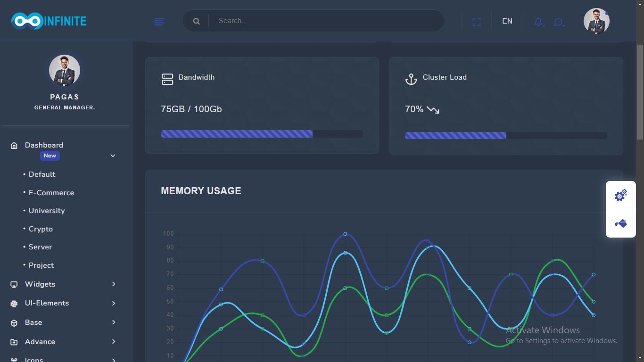This screenshot has width=644, height=362.
Task: Open the chat messages icon
Action: coord(559,22)
